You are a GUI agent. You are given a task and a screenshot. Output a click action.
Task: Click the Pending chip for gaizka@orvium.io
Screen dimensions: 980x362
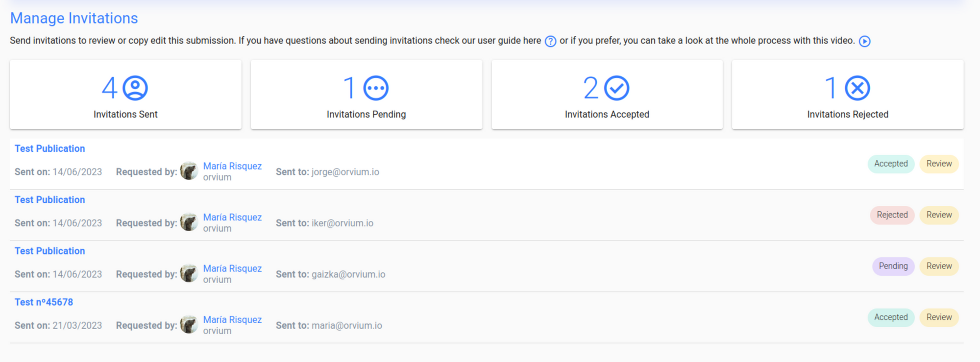click(893, 266)
